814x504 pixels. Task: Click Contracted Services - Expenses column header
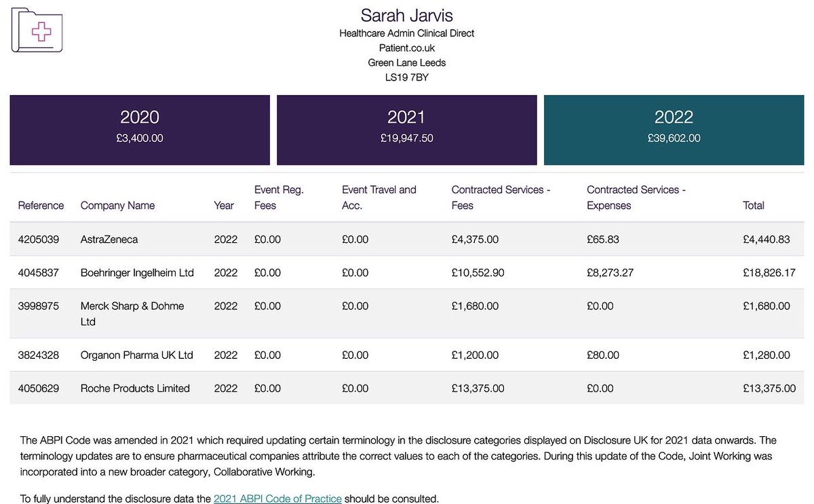[636, 197]
